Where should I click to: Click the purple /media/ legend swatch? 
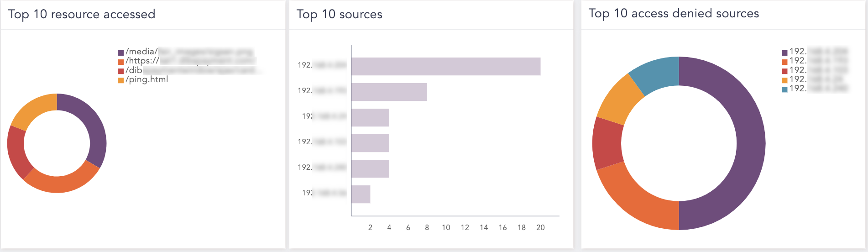coord(121,52)
